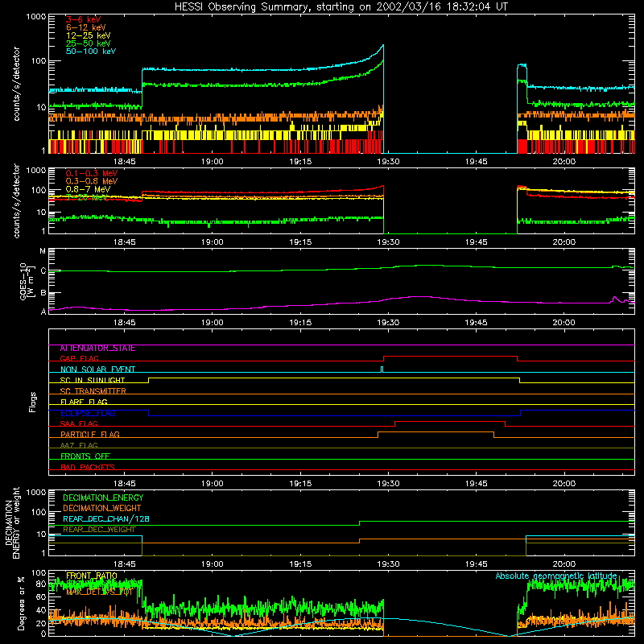Click the small GOES bump after 20:00

pyautogui.click(x=615, y=298)
